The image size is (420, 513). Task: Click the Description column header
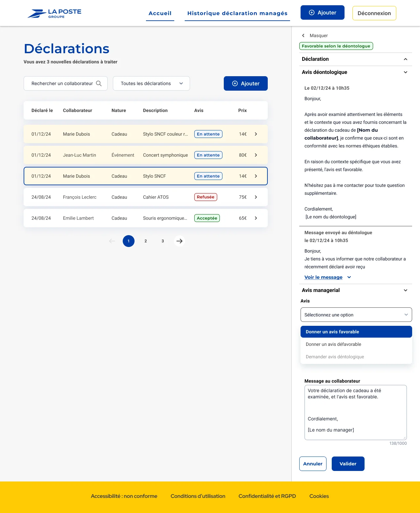pos(155,110)
